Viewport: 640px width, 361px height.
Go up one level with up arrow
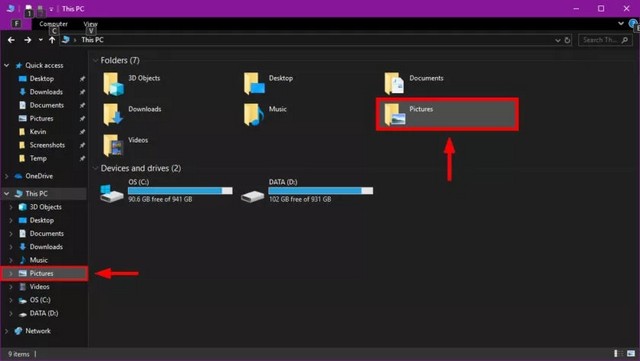52,40
